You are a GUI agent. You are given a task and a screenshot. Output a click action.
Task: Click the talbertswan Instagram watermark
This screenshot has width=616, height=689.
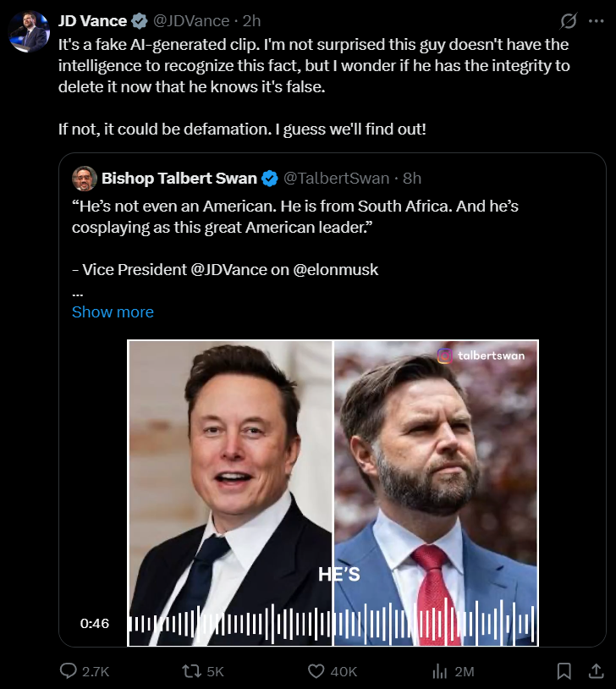481,356
